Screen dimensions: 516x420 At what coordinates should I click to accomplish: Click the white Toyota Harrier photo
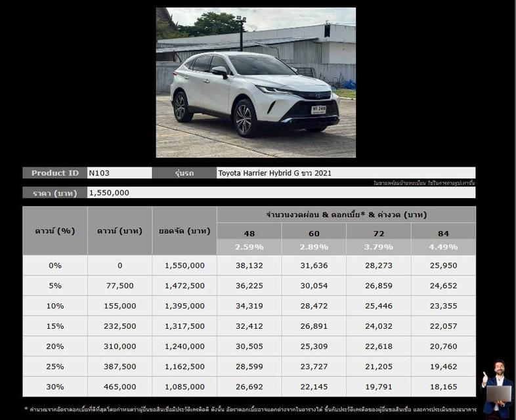pos(255,83)
